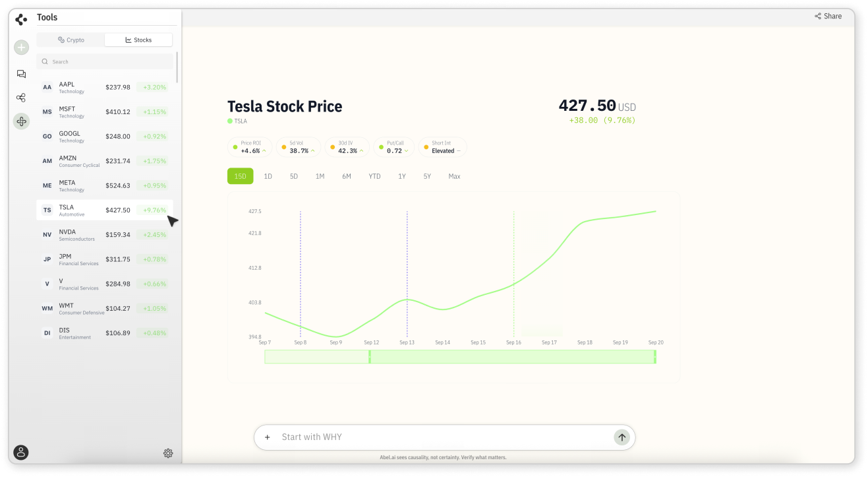Switch to the Crypto tab
Image resolution: width=868 pixels, height=477 pixels.
pyautogui.click(x=71, y=40)
